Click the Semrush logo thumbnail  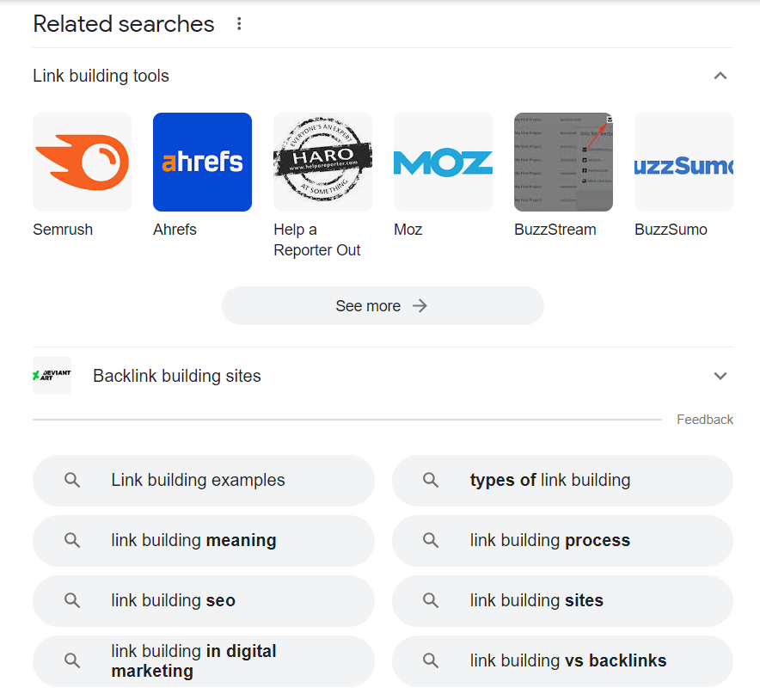83,163
